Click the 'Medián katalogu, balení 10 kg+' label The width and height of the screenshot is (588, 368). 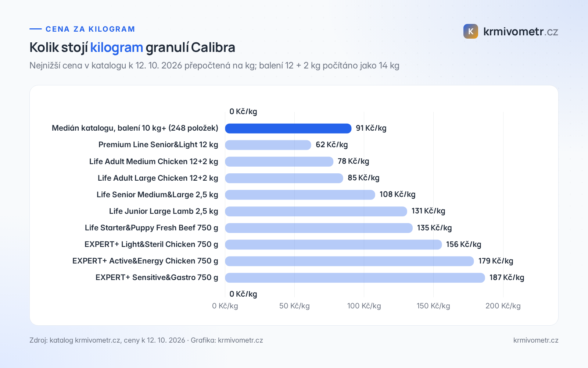pos(135,128)
